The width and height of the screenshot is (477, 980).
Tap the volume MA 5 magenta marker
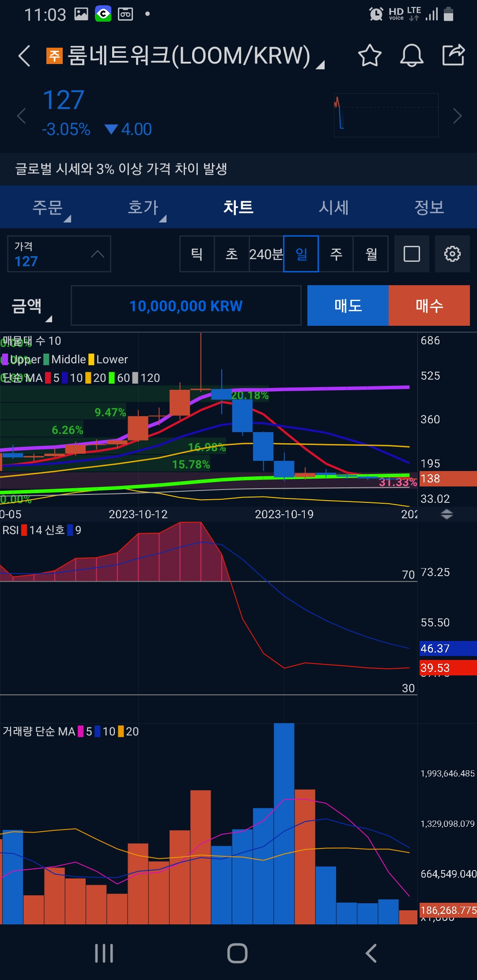click(x=81, y=731)
